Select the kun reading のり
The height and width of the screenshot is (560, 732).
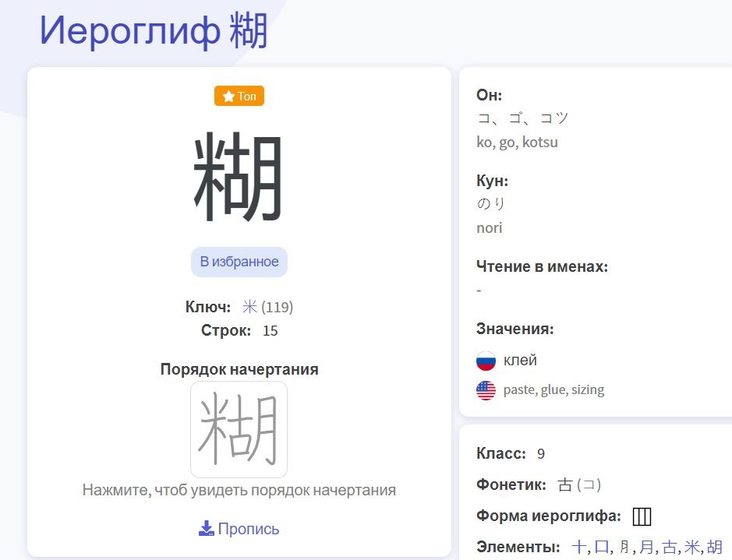490,203
